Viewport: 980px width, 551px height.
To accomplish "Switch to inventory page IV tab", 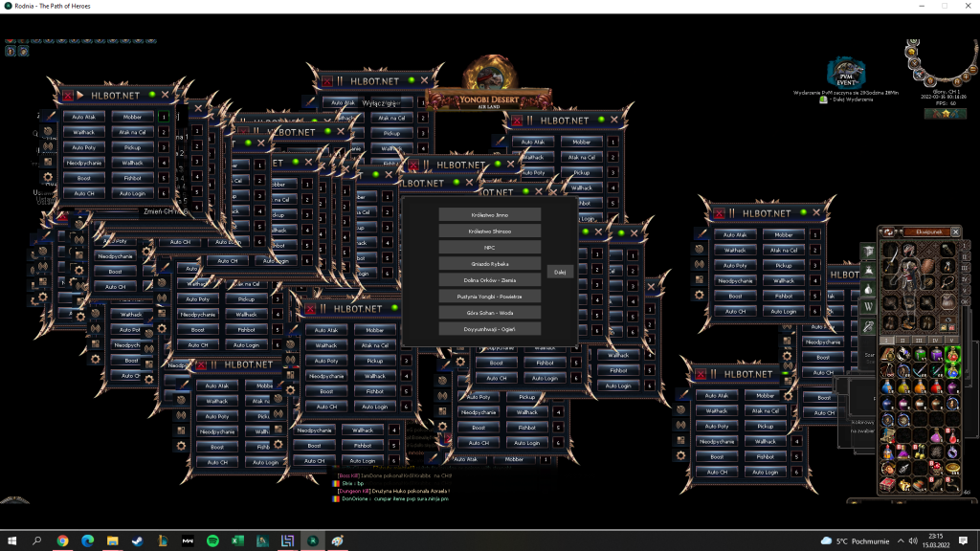I will click(x=935, y=341).
